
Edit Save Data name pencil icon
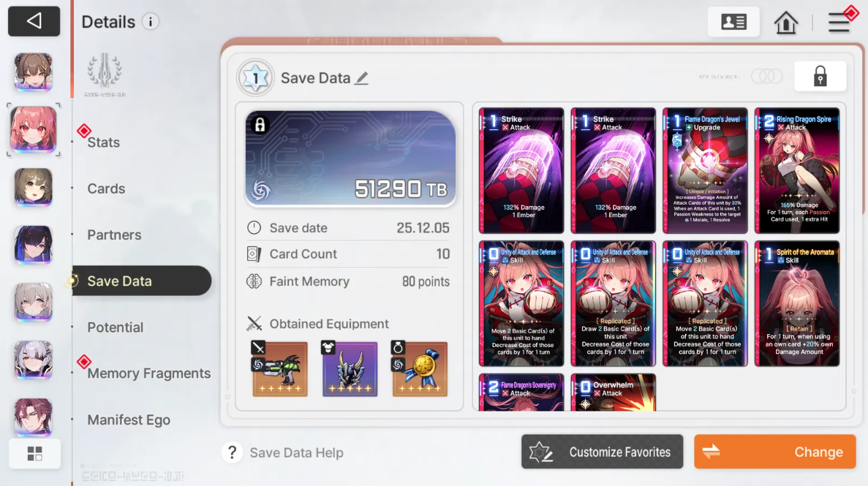361,78
